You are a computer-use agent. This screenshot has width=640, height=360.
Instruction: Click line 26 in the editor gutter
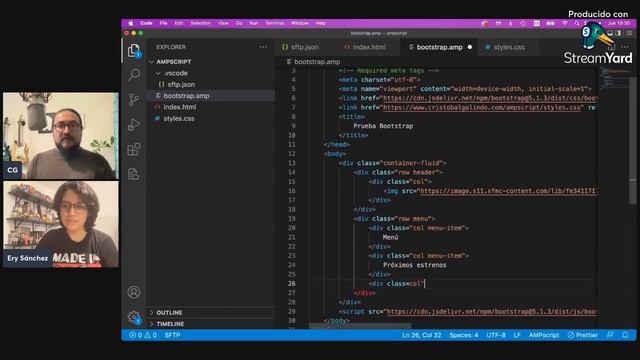[291, 283]
